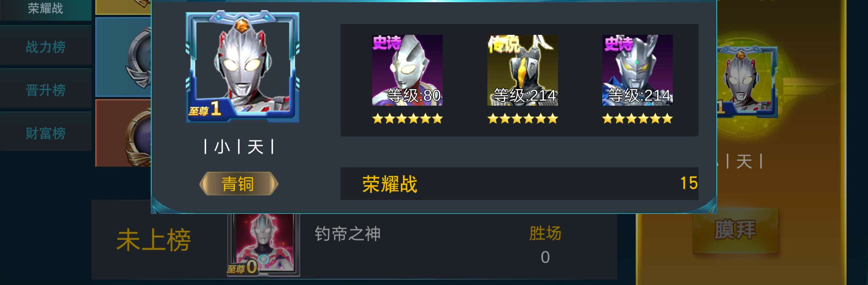
Task: Select the 财富榜 tab
Action: point(46,133)
